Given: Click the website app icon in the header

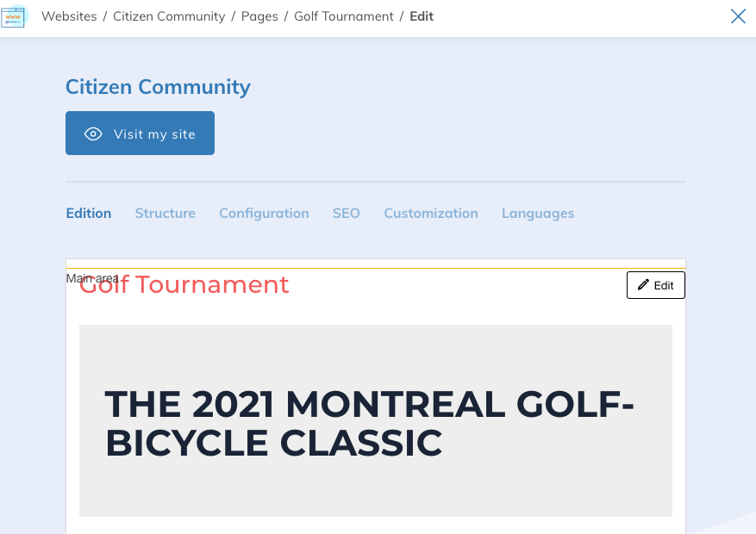Looking at the screenshot, I should tap(15, 16).
